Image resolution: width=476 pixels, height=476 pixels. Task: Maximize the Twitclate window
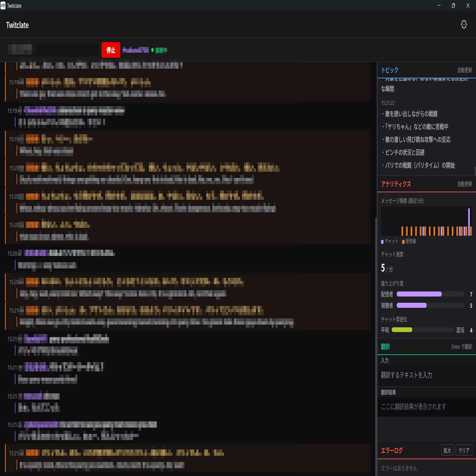pyautogui.click(x=453, y=5)
